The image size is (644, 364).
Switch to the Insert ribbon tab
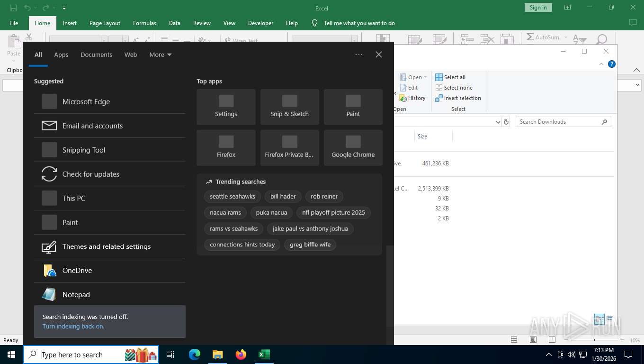tap(70, 23)
